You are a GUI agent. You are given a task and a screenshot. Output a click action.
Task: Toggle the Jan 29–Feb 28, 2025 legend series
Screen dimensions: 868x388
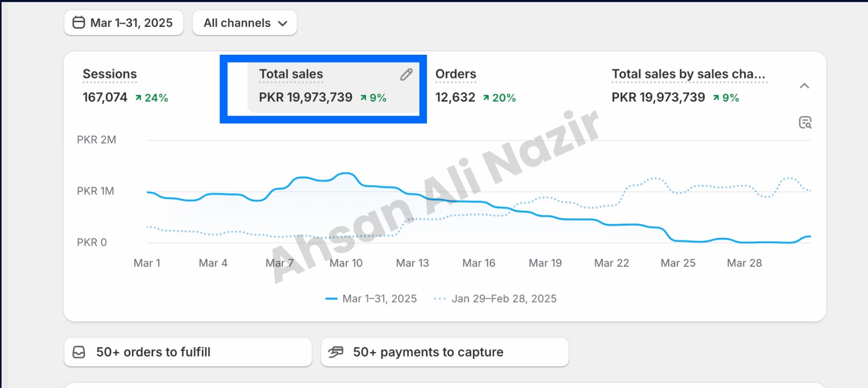(x=495, y=299)
